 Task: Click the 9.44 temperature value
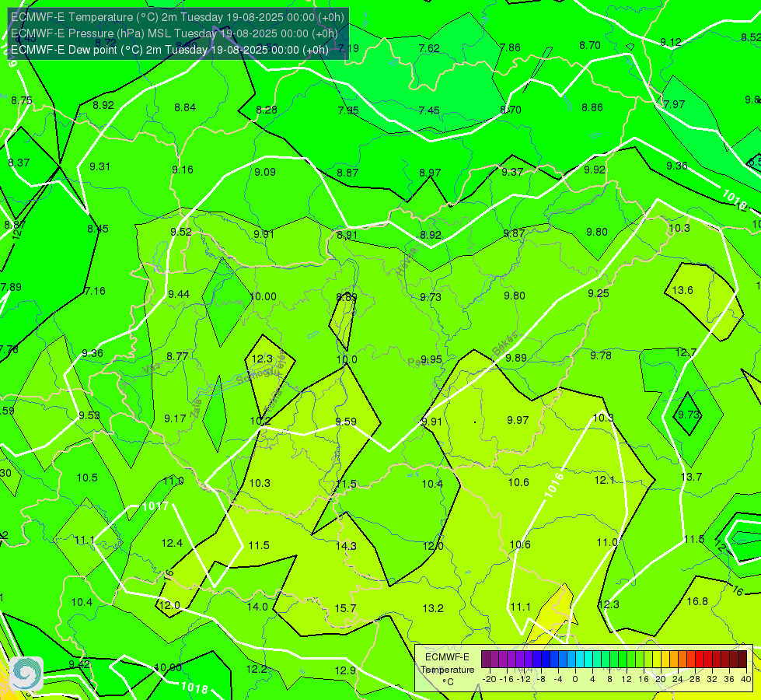click(179, 294)
